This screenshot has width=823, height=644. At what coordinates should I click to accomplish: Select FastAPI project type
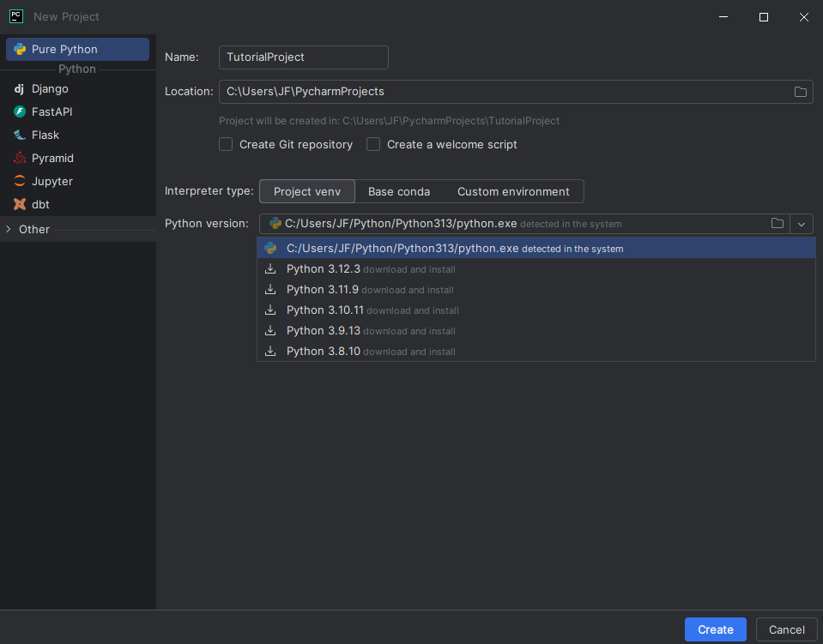pyautogui.click(x=78, y=111)
